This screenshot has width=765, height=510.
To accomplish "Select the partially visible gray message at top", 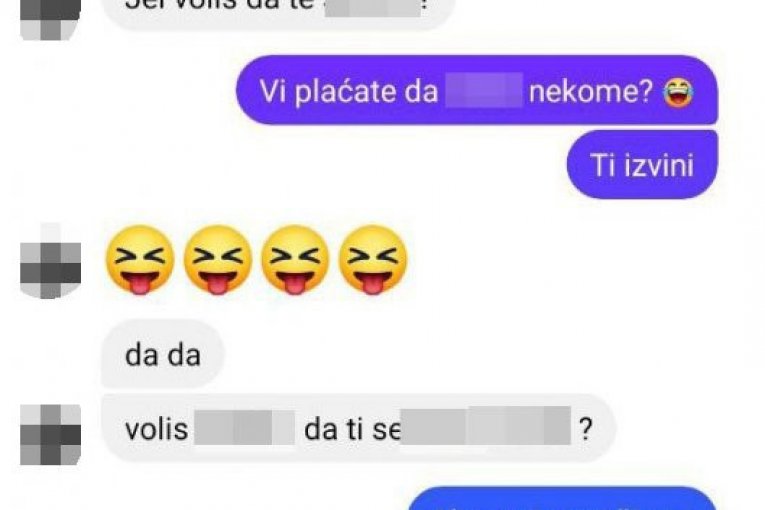I will point(279,14).
